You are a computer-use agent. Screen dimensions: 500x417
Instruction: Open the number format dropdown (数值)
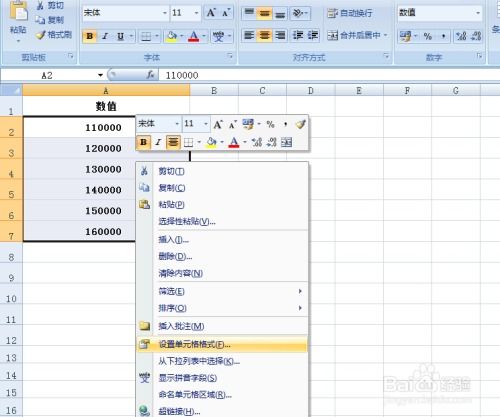[x=478, y=13]
